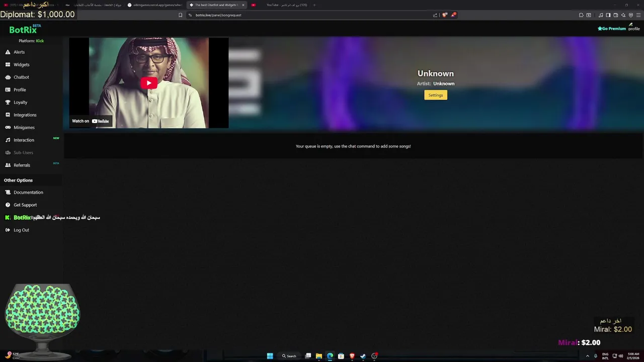Switch to the ellkmgames.vercel.app tab
Screen dimensions: 644x362
[x=154, y=5]
